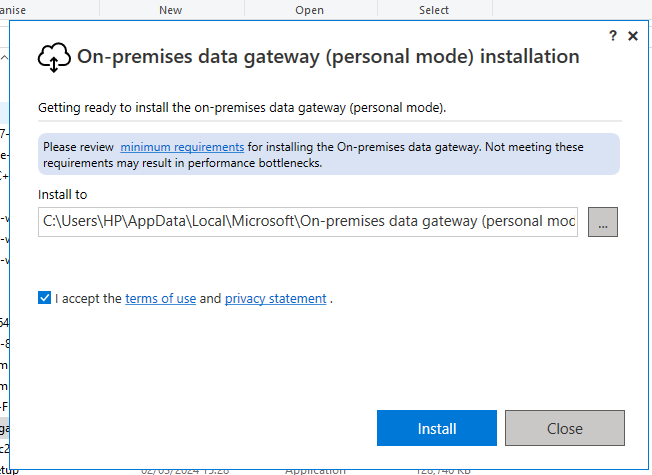The height and width of the screenshot is (475, 652).
Task: Open the terms of use link
Action: (x=161, y=299)
